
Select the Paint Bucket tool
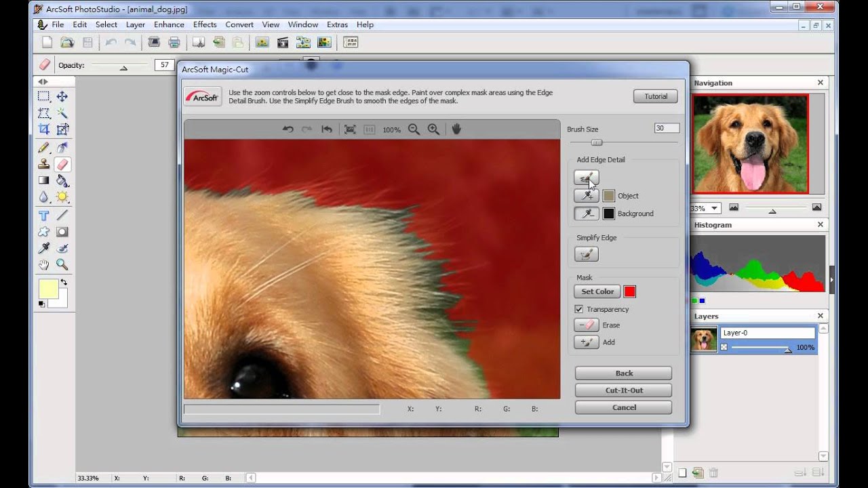pos(62,180)
